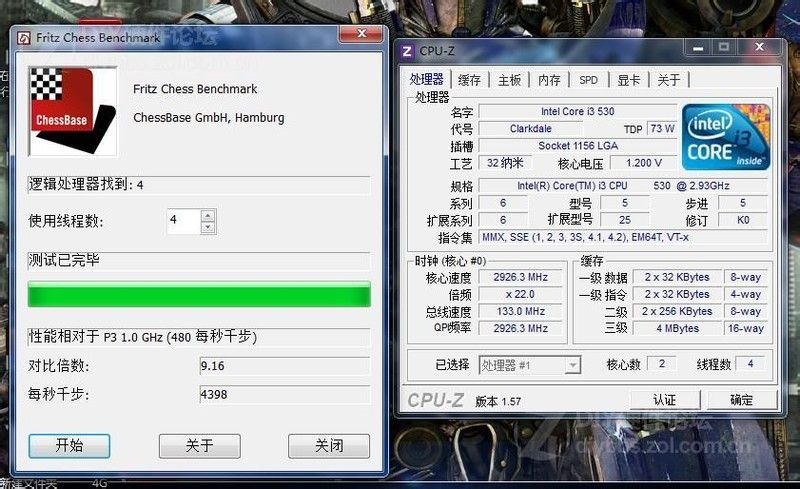Click the ChessBase GmbH, Hamburg text

click(209, 118)
